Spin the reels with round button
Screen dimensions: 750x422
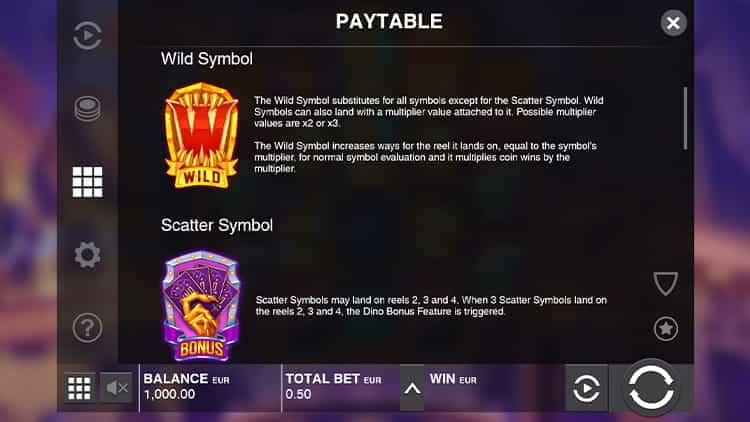651,387
